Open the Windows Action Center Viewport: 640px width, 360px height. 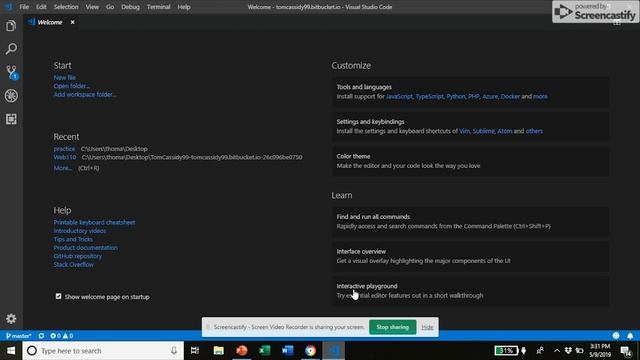click(x=626, y=351)
